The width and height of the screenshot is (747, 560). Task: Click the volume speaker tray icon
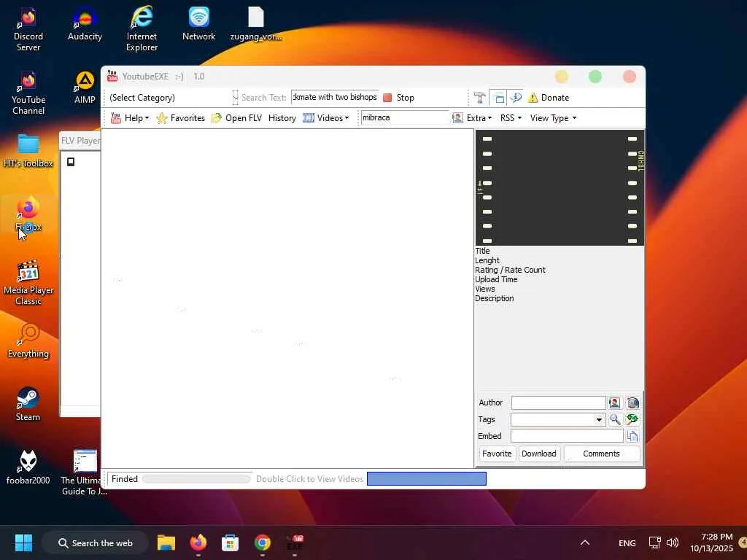pyautogui.click(x=672, y=542)
